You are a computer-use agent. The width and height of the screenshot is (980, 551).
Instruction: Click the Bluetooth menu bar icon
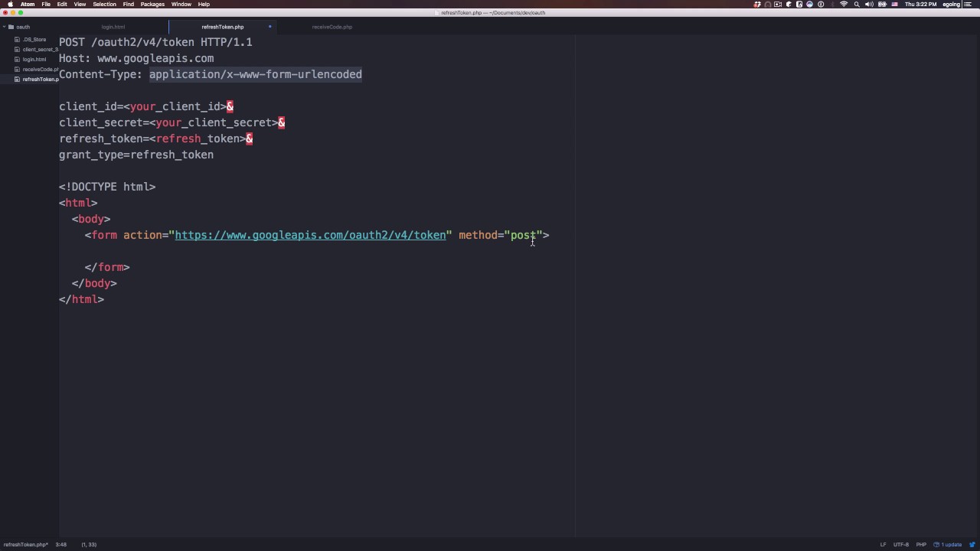(832, 4)
